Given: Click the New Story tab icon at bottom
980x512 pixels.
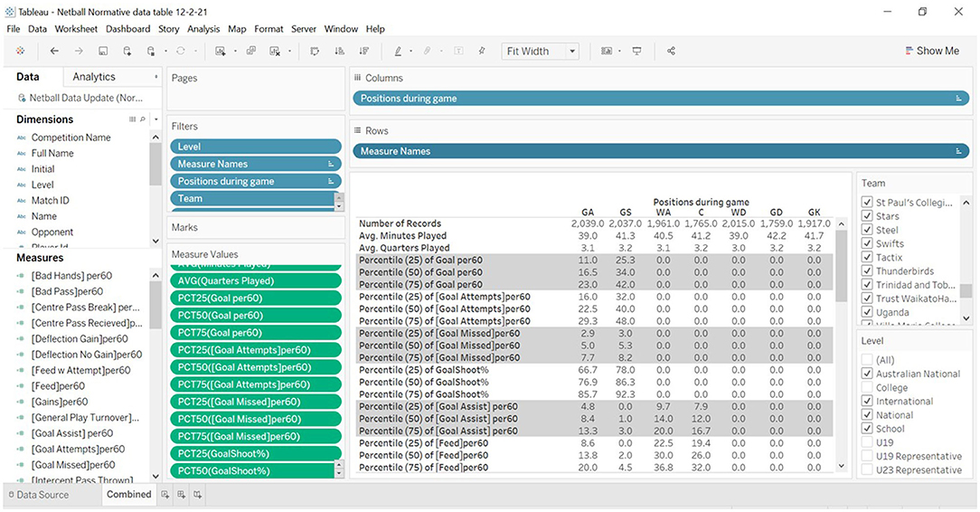Looking at the screenshot, I should tap(197, 495).
